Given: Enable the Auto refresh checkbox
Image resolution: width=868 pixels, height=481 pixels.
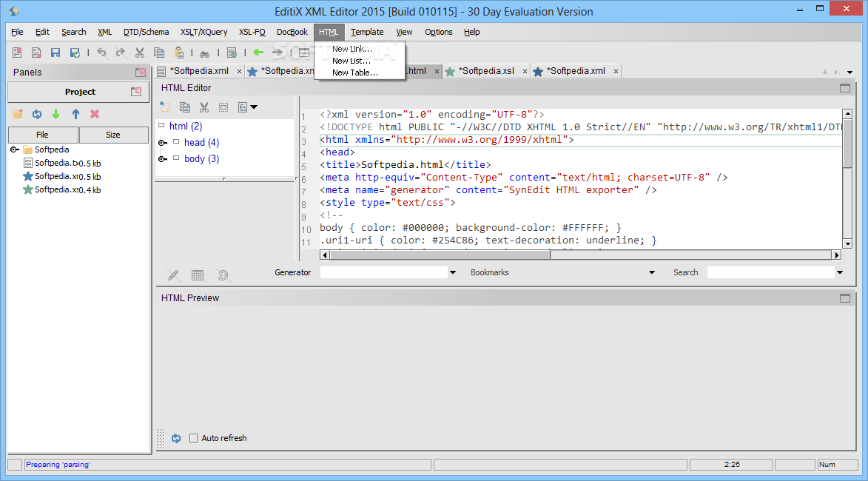Looking at the screenshot, I should pos(194,438).
